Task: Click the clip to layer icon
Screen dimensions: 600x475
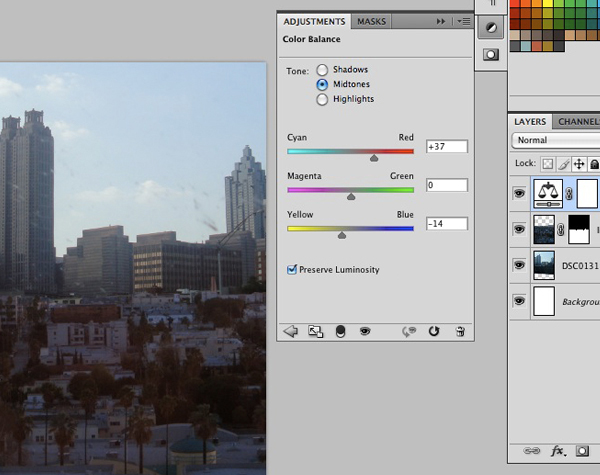Action: (x=340, y=331)
